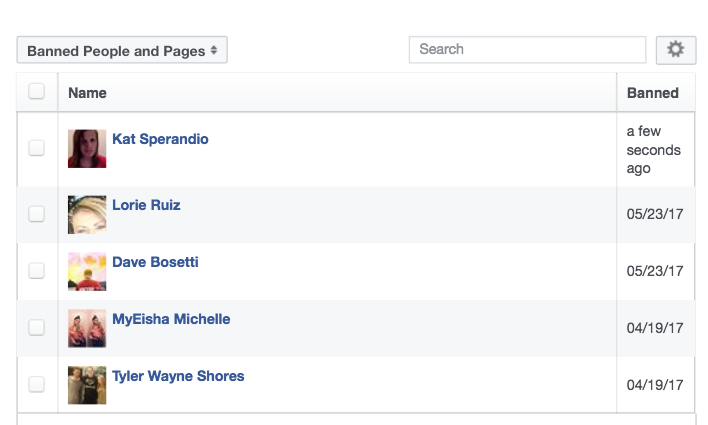Viewport: 708px width, 425px height.
Task: Tick the checkbox next to Dave Bosetti
Action: click(37, 271)
